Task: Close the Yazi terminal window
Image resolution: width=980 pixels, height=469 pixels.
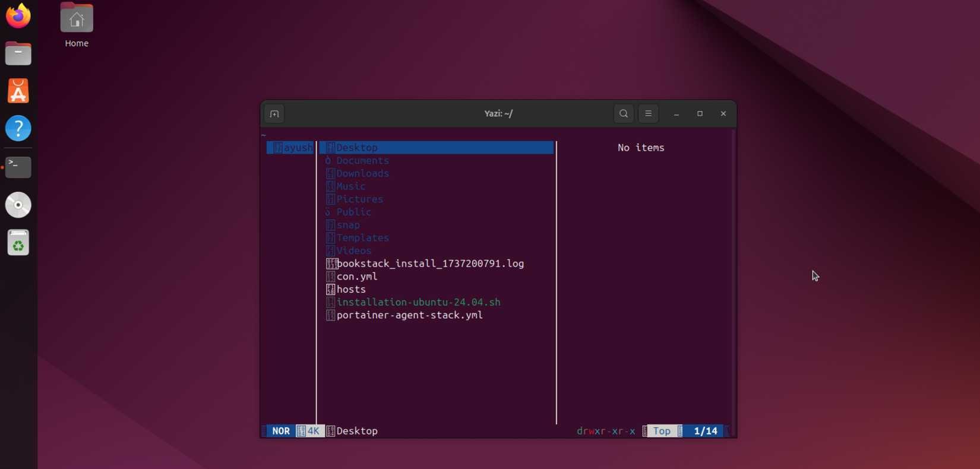Action: click(x=723, y=113)
